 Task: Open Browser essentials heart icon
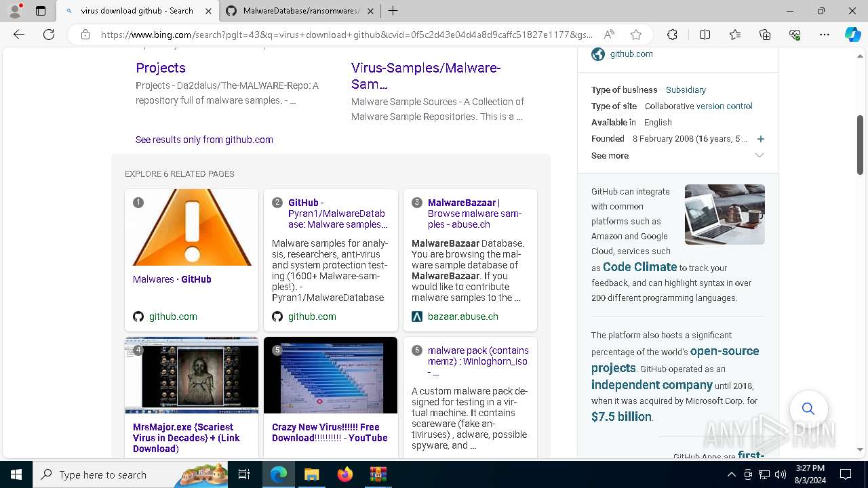pos(795,35)
